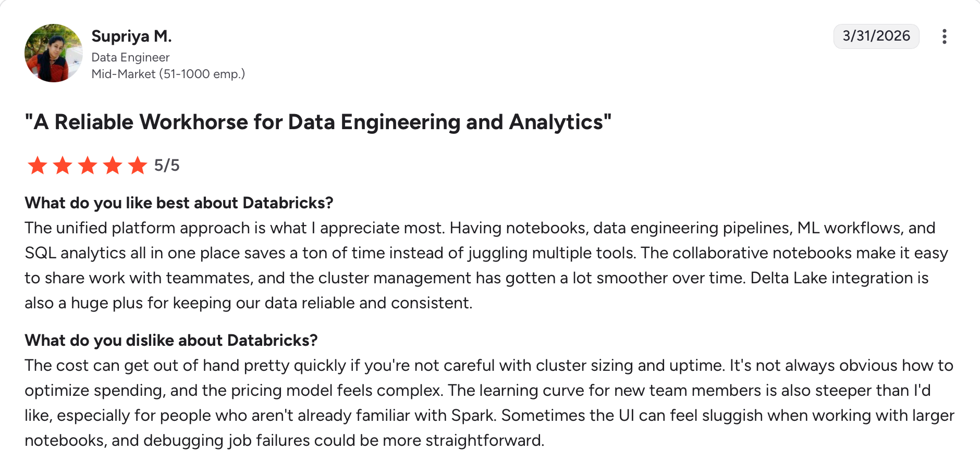Click the heading 'What do you like best about Databricks?'
Screen dimensions: 980x451
pos(179,203)
